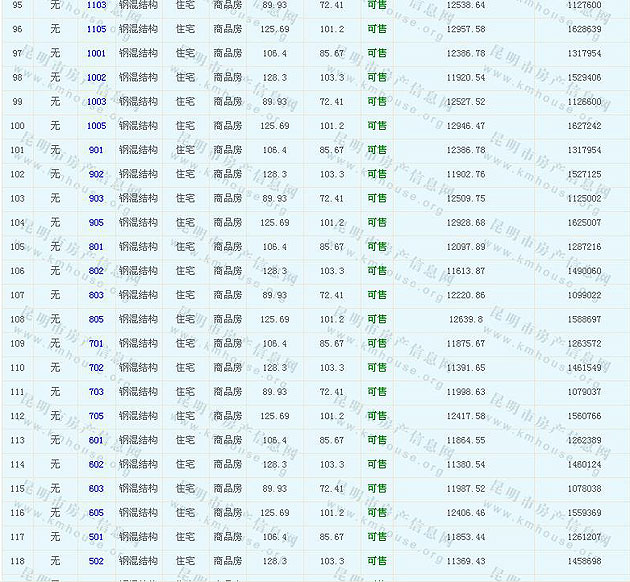Viewport: 630px width, 582px height.
Task: Select room 605 link
Action: 96,513
